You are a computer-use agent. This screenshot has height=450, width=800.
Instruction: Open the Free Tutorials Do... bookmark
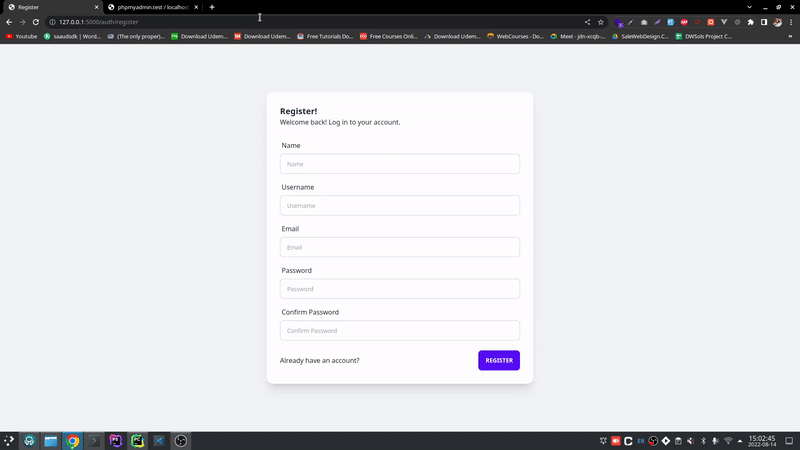tap(325, 36)
